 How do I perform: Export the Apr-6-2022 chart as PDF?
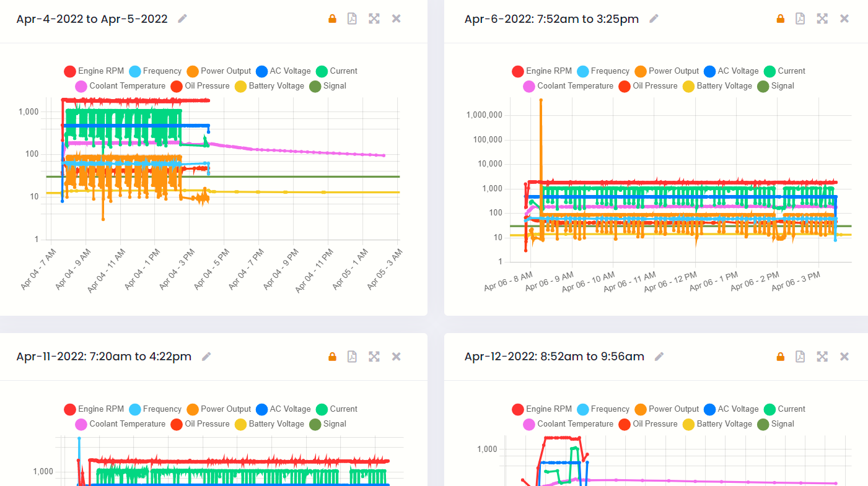coord(800,19)
